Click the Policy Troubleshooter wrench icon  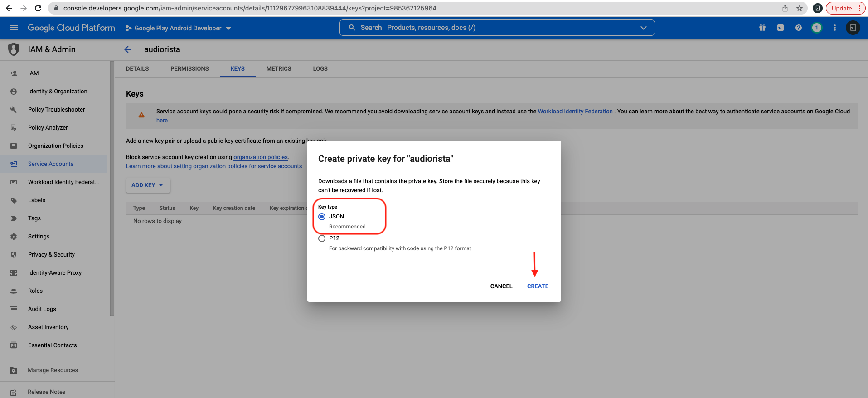[x=14, y=109]
